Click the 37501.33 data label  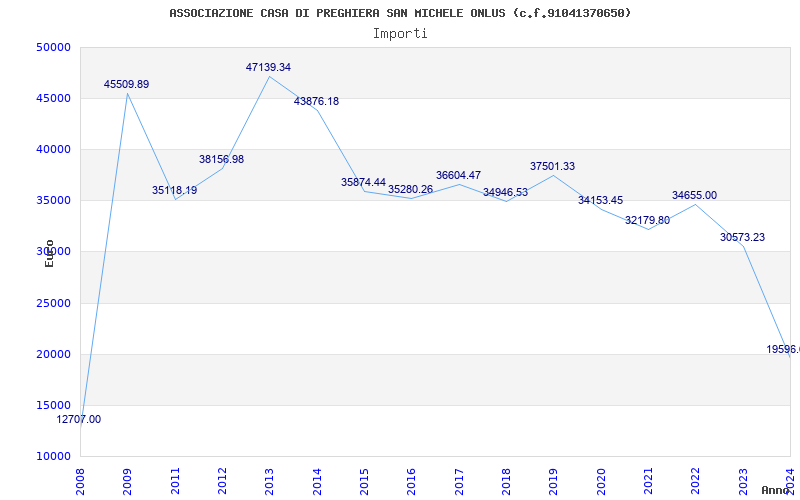[553, 166]
